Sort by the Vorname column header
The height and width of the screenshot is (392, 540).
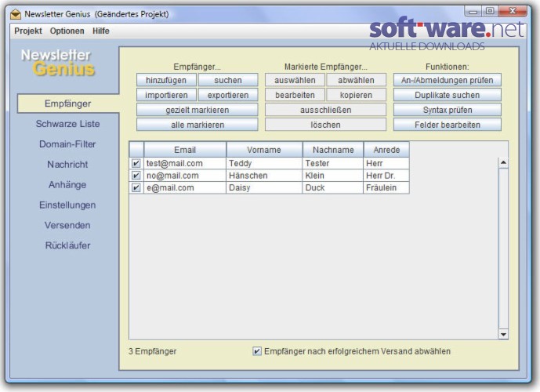click(264, 150)
